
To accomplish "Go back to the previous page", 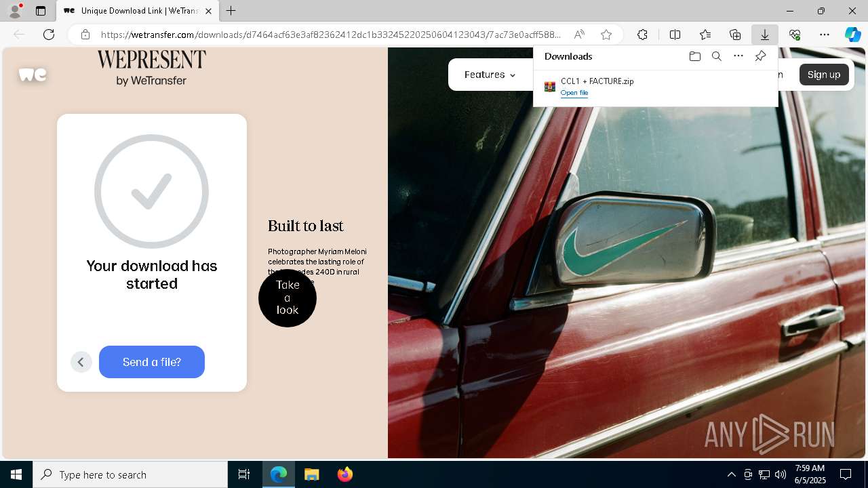I will 19,35.
